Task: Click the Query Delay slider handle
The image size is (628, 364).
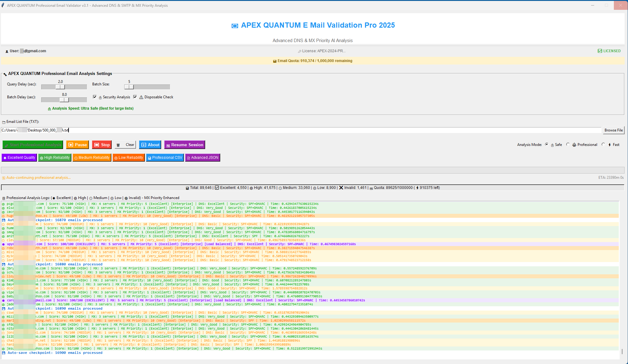Action: 60,87
